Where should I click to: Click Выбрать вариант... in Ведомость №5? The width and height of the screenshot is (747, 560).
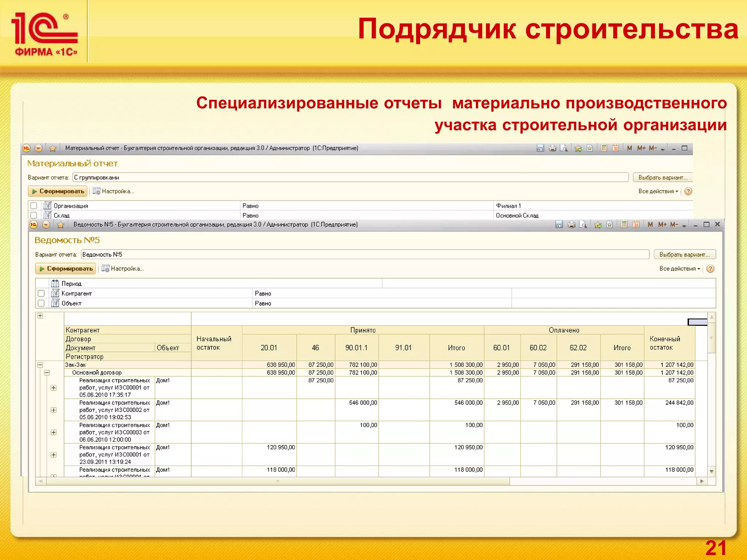point(684,254)
